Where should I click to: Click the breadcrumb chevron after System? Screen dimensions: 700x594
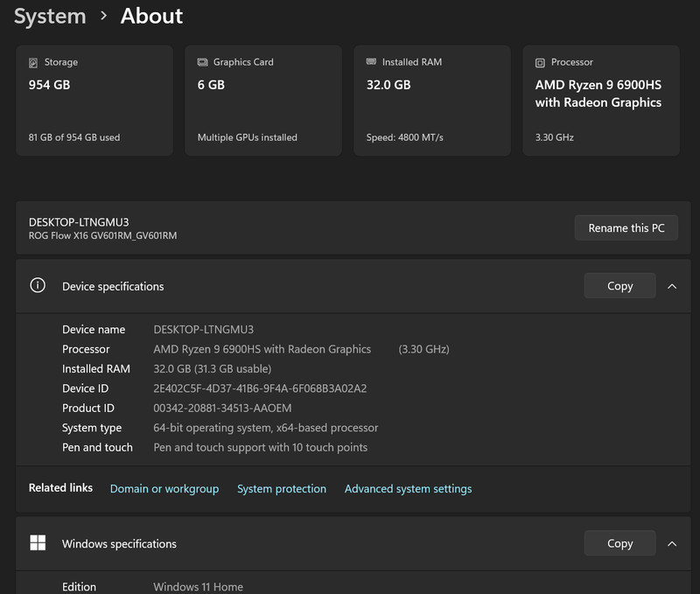(x=103, y=16)
